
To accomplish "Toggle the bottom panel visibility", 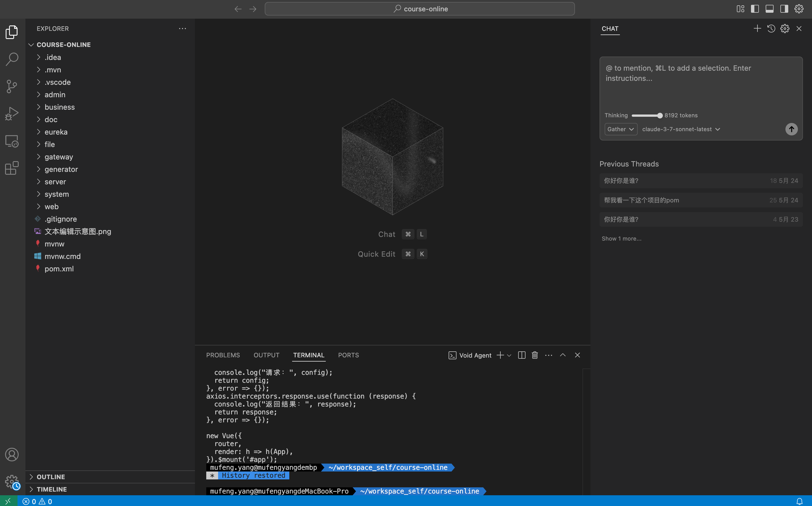I will 769,9.
